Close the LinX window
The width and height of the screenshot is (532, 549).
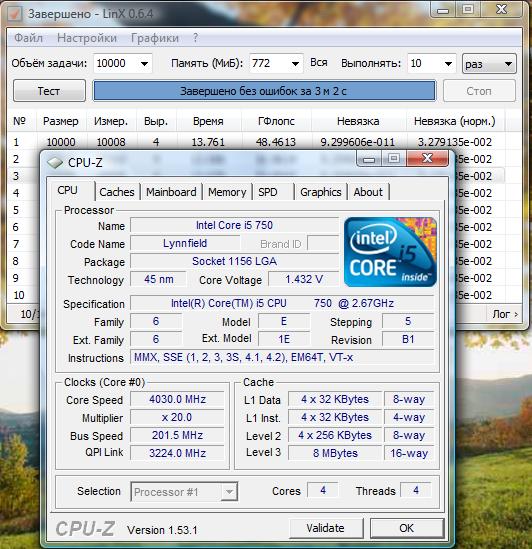pyautogui.click(x=501, y=9)
